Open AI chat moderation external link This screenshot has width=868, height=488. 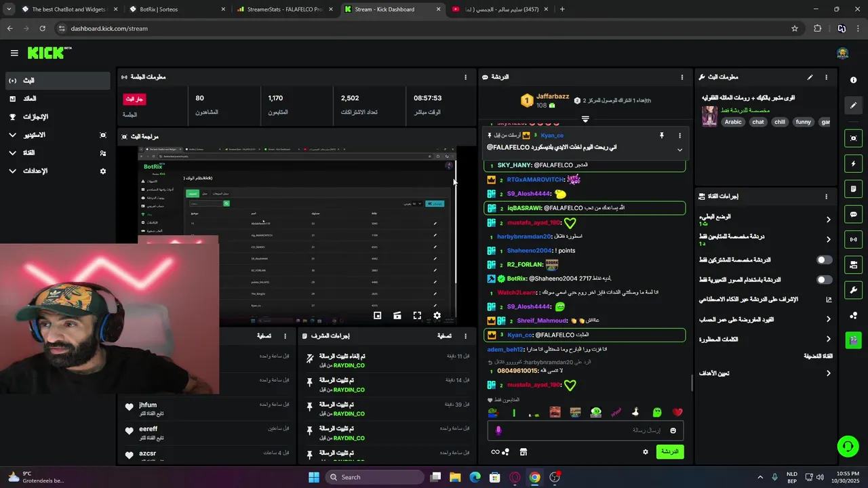tap(828, 300)
